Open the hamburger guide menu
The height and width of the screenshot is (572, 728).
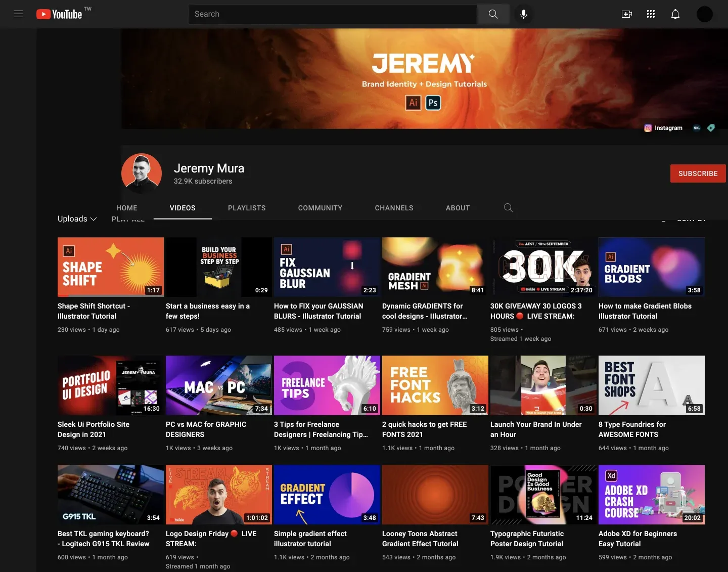pyautogui.click(x=18, y=14)
